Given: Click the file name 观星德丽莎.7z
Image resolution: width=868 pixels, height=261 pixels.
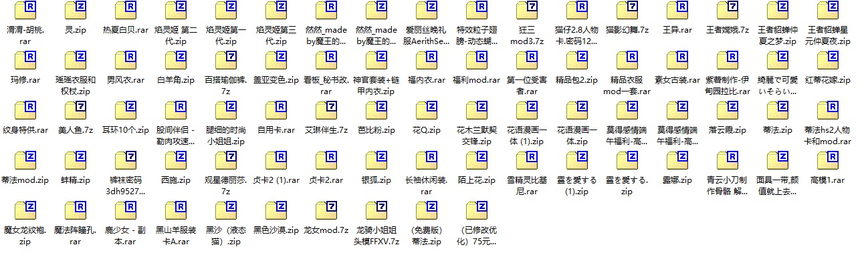Looking at the screenshot, I should pos(226,186).
